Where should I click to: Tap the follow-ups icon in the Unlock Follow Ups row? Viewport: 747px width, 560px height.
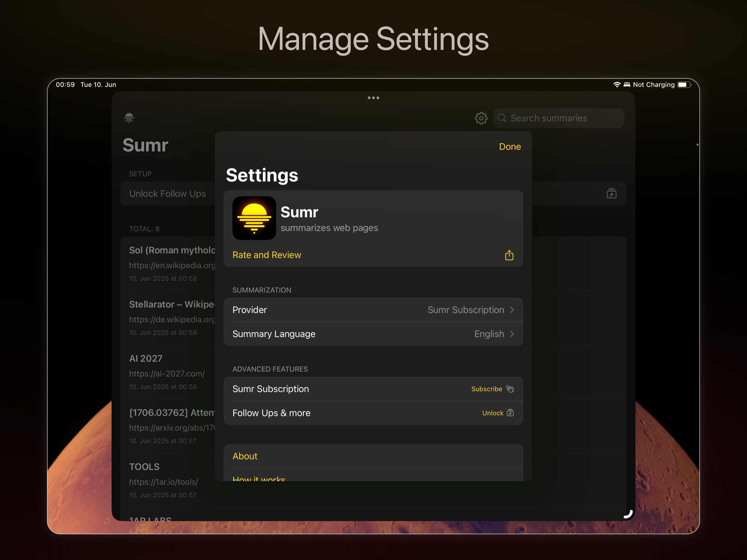click(x=611, y=194)
